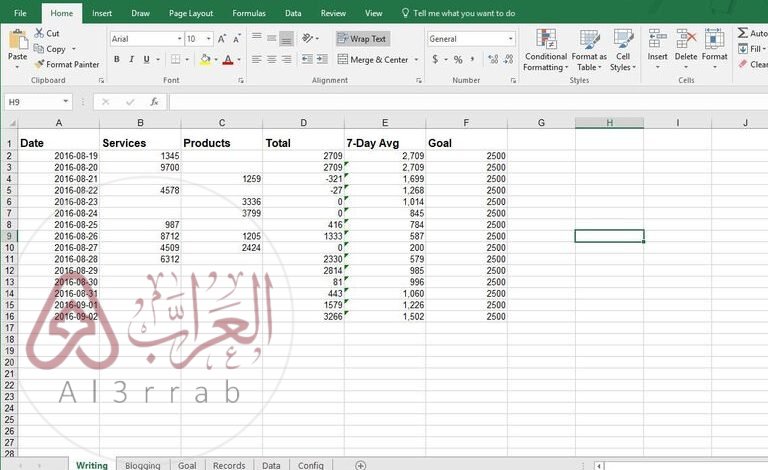The width and height of the screenshot is (768, 470).
Task: Click Tell me what you want to do
Action: coord(458,14)
